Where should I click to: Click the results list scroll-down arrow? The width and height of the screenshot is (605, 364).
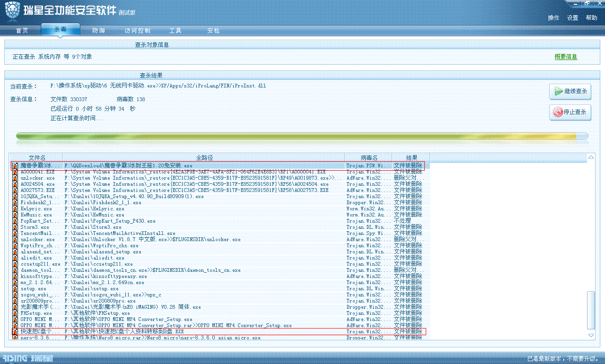[591, 335]
